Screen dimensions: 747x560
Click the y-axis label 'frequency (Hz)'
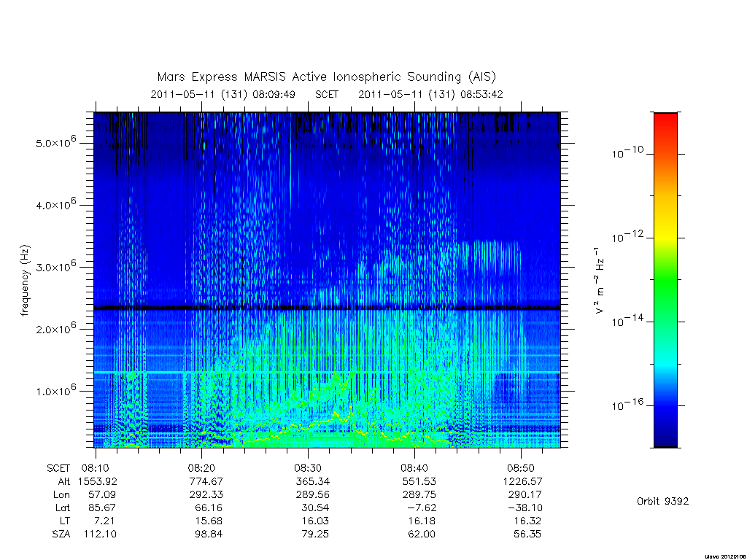[25, 281]
